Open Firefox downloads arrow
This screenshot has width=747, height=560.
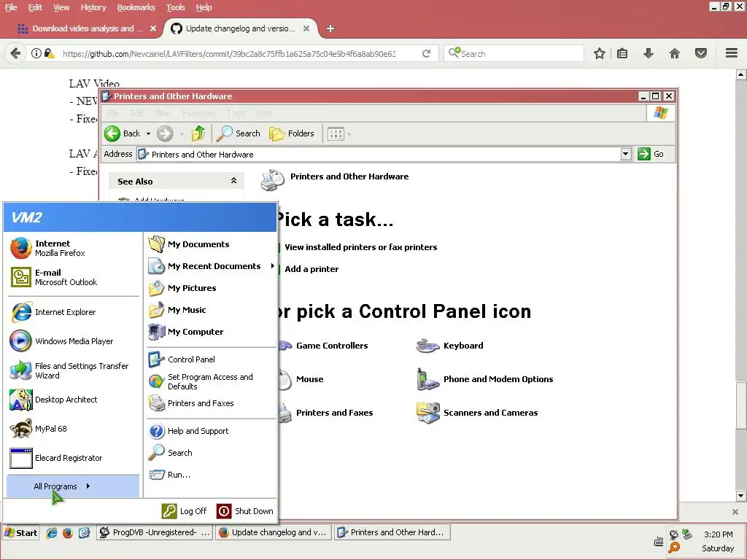pos(648,53)
